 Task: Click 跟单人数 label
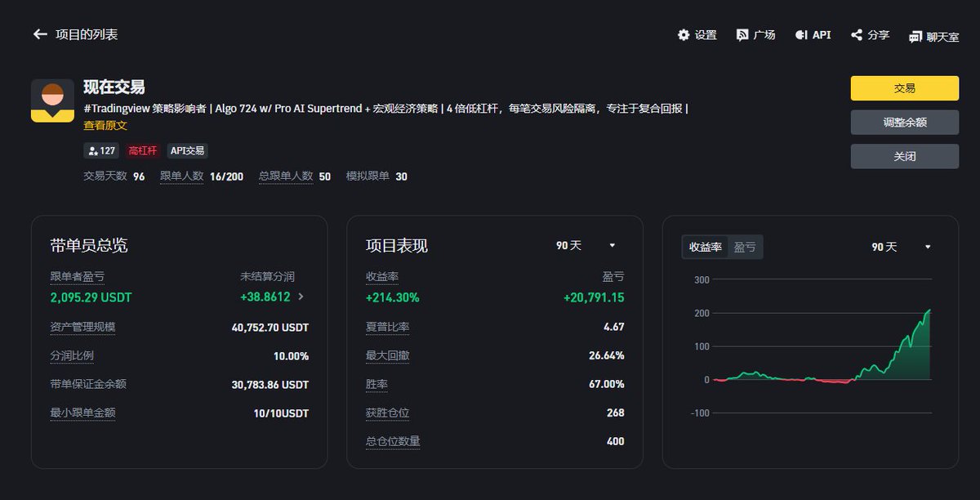[x=181, y=176]
